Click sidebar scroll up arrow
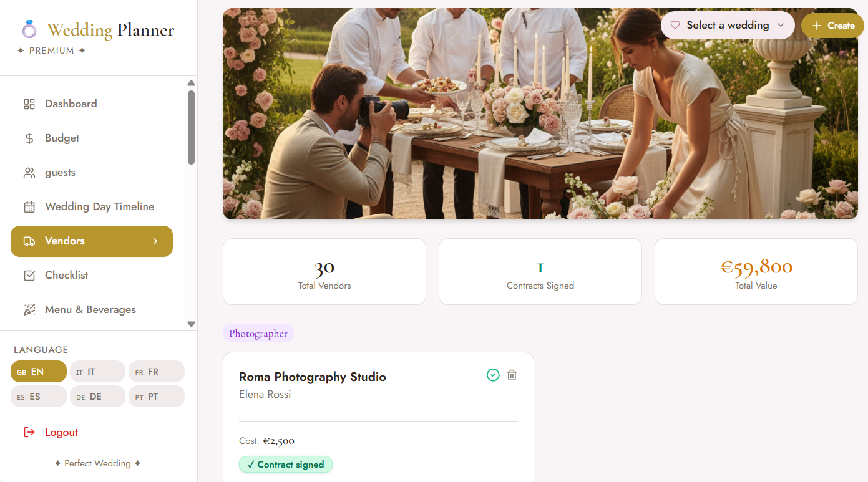868x482 pixels. (191, 83)
